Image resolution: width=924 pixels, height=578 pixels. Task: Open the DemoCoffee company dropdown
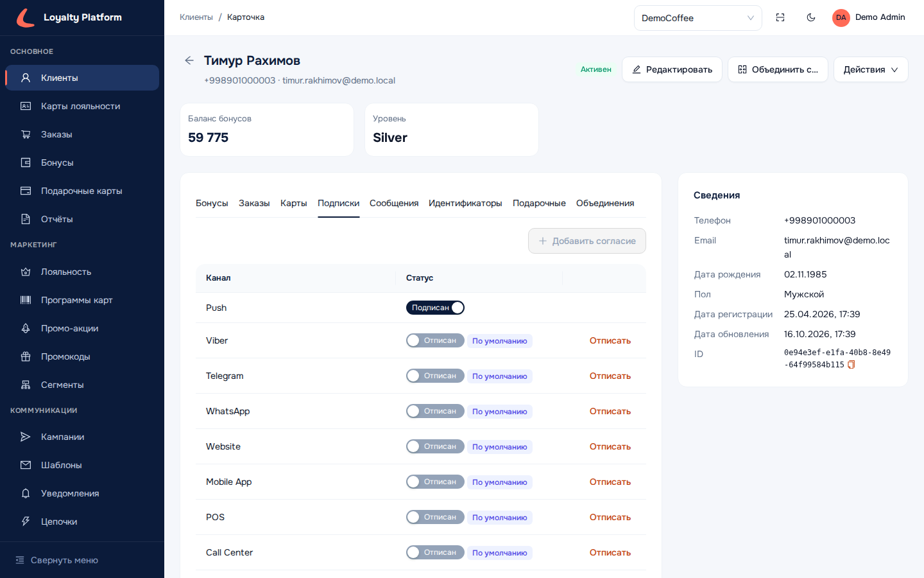pyautogui.click(x=698, y=18)
